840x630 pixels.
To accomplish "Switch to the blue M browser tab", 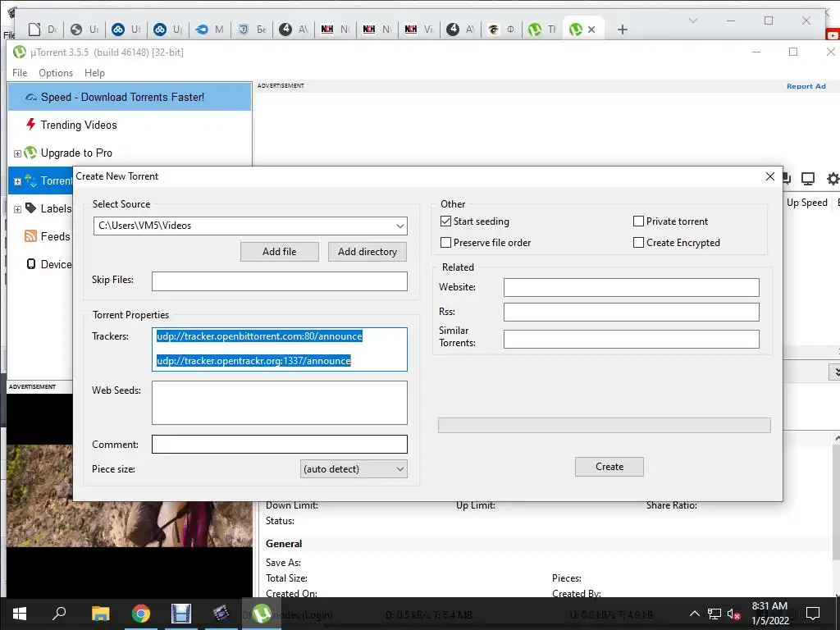I will (x=210, y=30).
